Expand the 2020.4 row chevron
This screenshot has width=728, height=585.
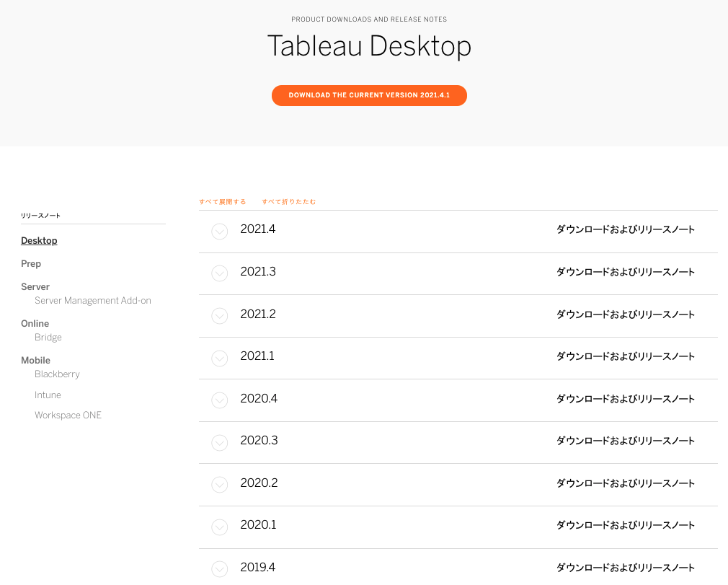pos(220,400)
